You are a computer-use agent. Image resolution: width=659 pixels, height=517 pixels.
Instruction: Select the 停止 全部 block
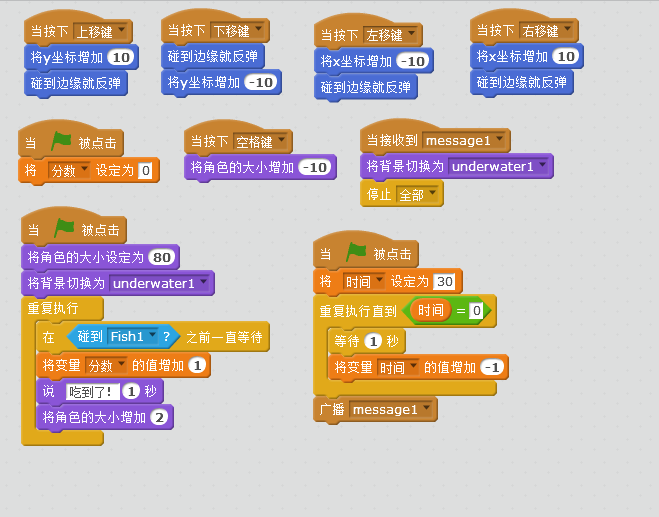click(x=402, y=194)
